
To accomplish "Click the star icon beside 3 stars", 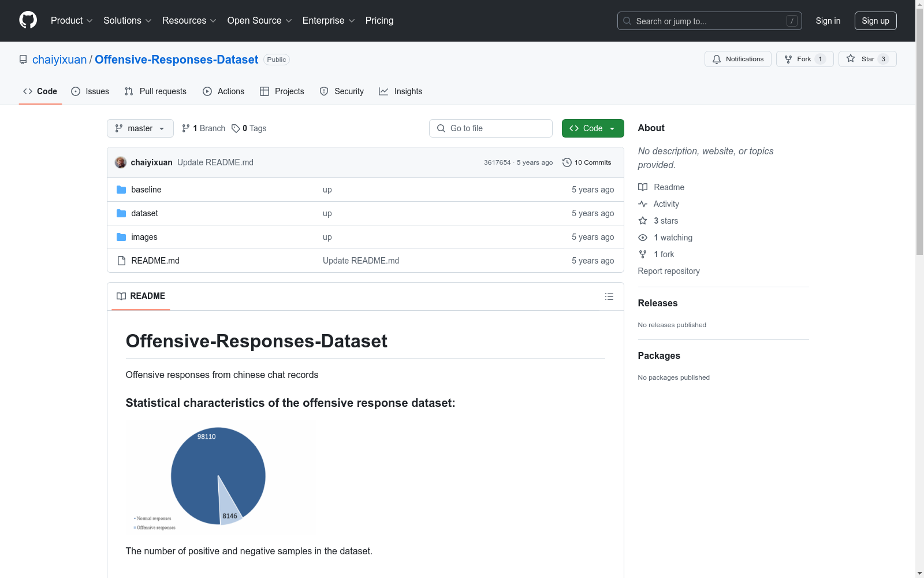I will [x=643, y=221].
